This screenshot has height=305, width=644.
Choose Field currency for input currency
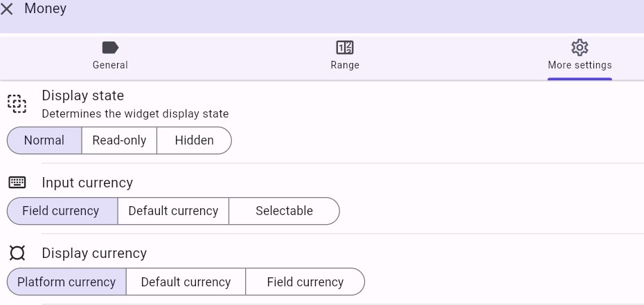point(61,211)
